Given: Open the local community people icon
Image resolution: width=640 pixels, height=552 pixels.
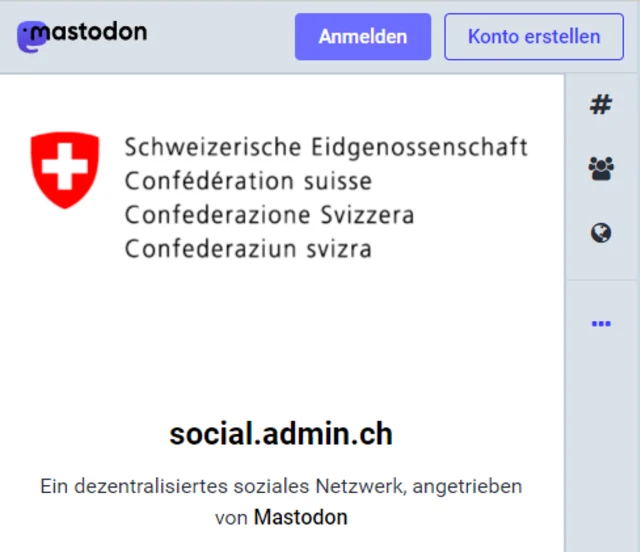Looking at the screenshot, I should coord(601,169).
